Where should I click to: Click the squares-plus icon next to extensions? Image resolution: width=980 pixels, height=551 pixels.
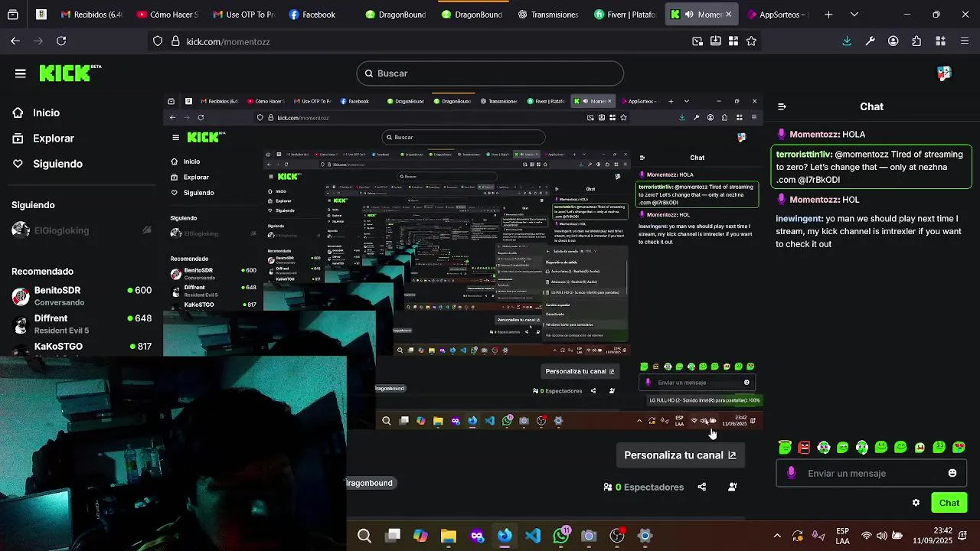tap(940, 41)
